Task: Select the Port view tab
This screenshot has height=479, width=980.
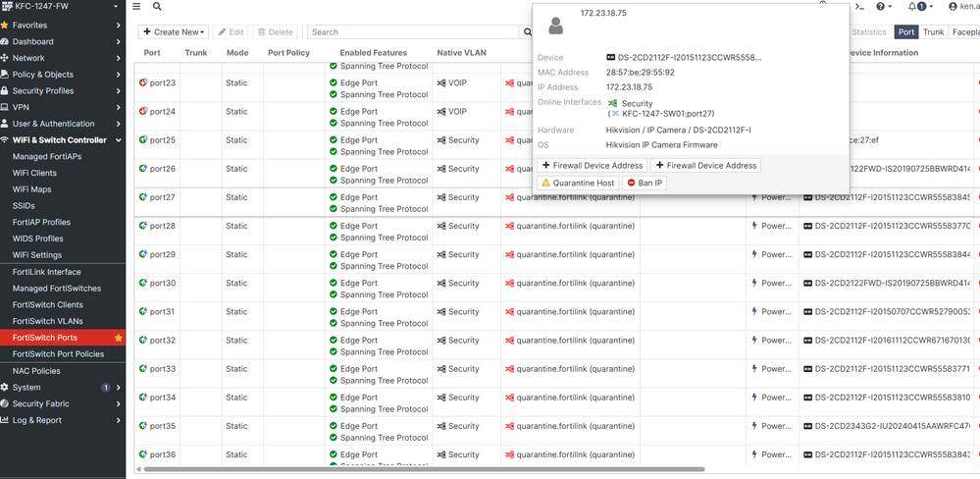Action: tap(906, 31)
